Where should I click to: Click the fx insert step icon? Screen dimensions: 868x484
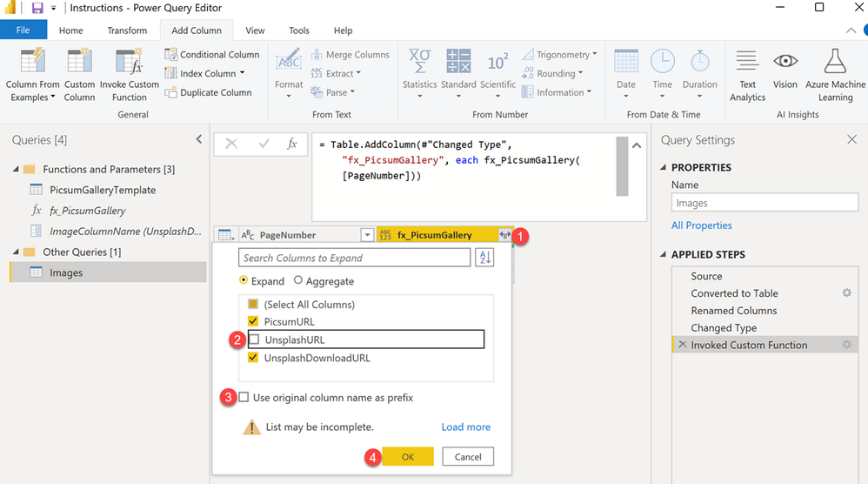(x=292, y=144)
